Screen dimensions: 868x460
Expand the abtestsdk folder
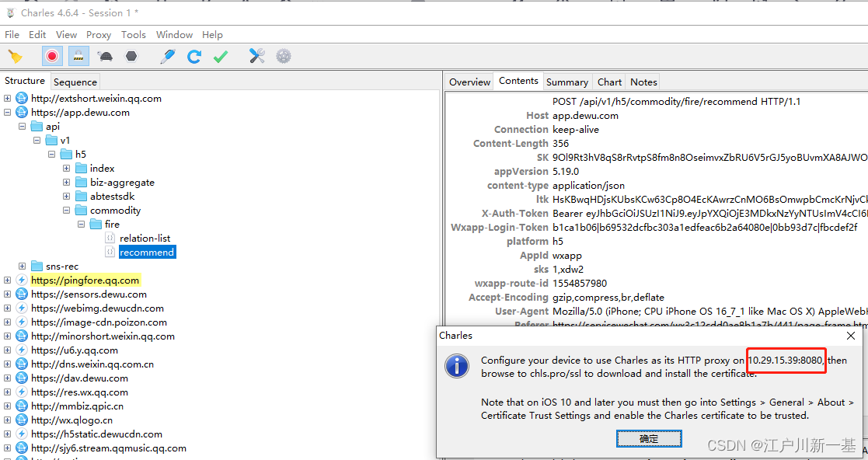(66, 196)
